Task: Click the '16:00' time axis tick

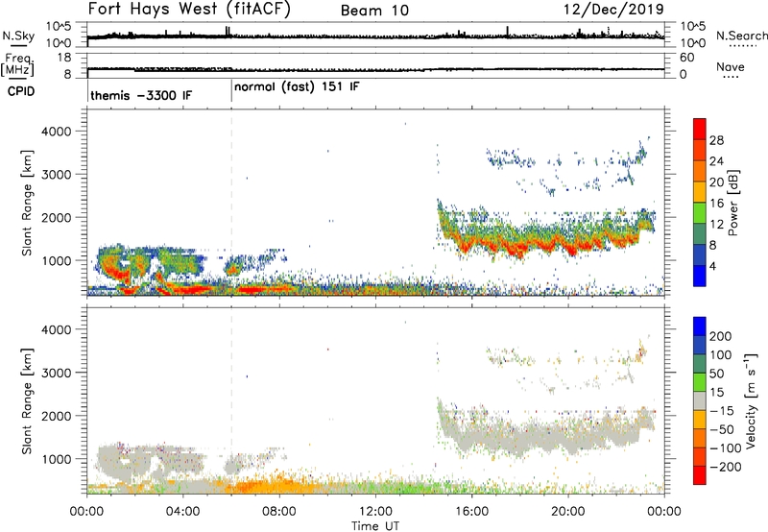Action: [471, 512]
